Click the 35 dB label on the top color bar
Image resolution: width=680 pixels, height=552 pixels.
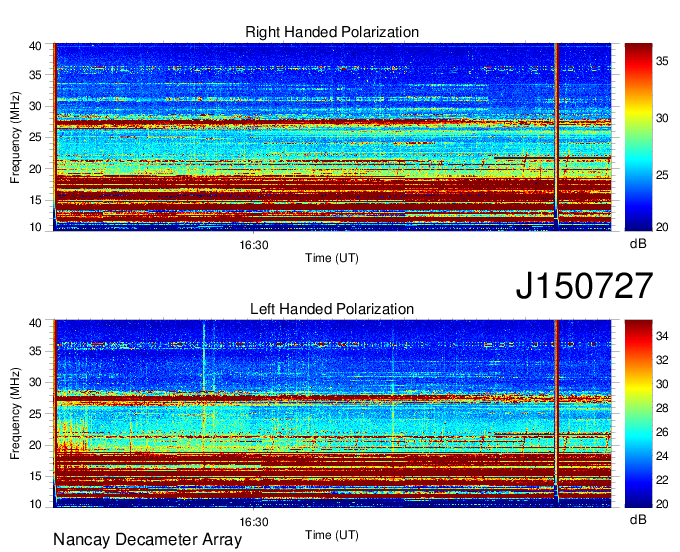(x=662, y=61)
